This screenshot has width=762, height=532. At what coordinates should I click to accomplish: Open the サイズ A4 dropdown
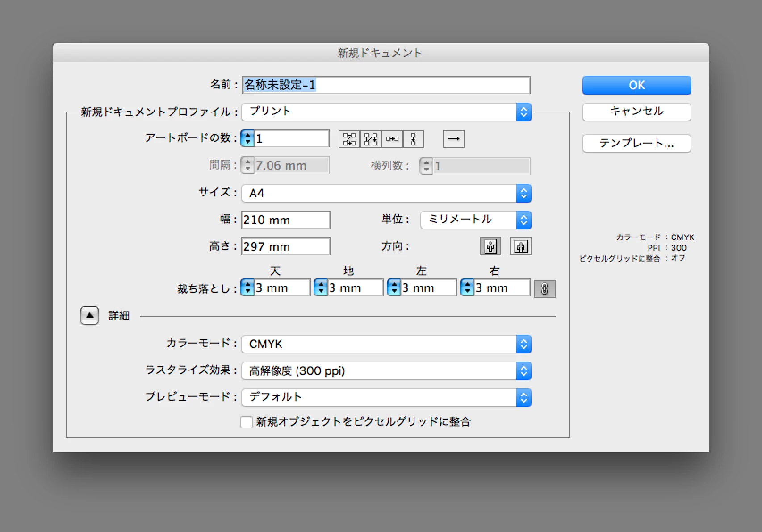point(386,193)
